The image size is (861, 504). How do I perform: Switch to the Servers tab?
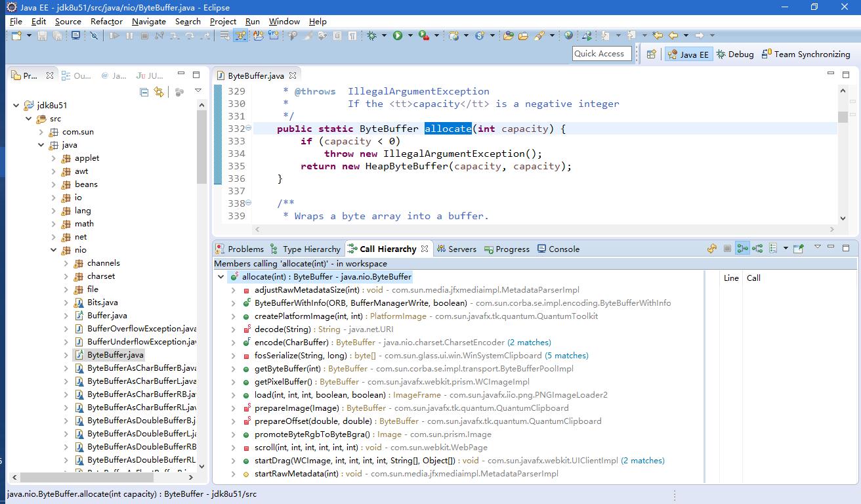[456, 249]
